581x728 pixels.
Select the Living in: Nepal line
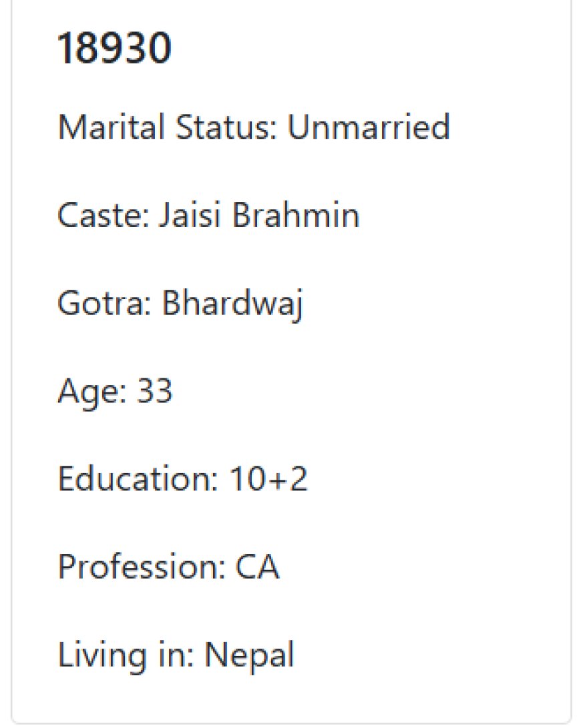pos(176,656)
